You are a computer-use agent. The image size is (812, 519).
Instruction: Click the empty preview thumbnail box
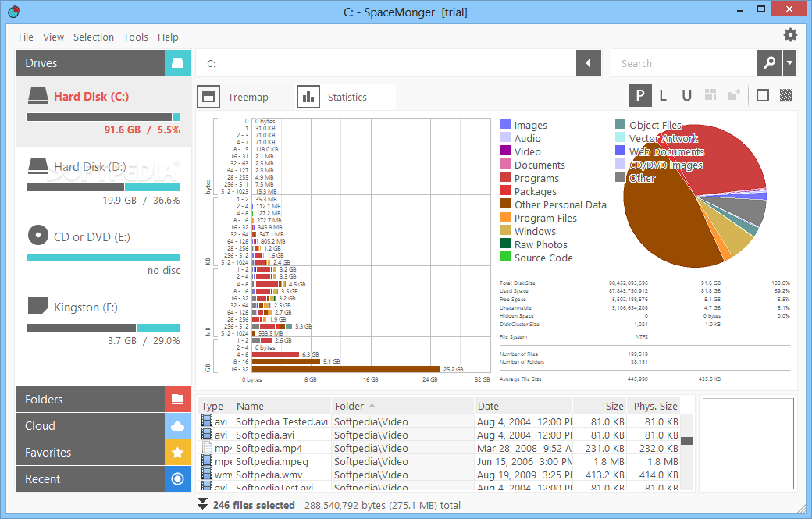[748, 443]
